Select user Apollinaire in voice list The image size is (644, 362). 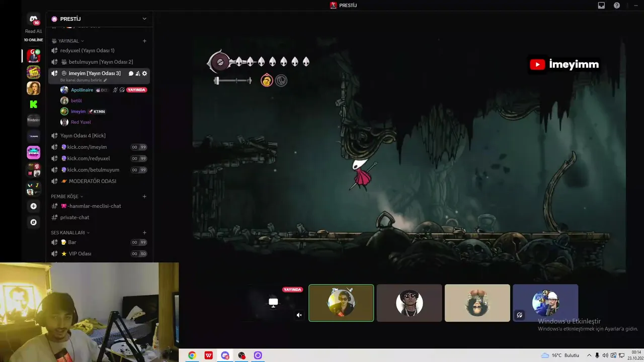point(82,90)
